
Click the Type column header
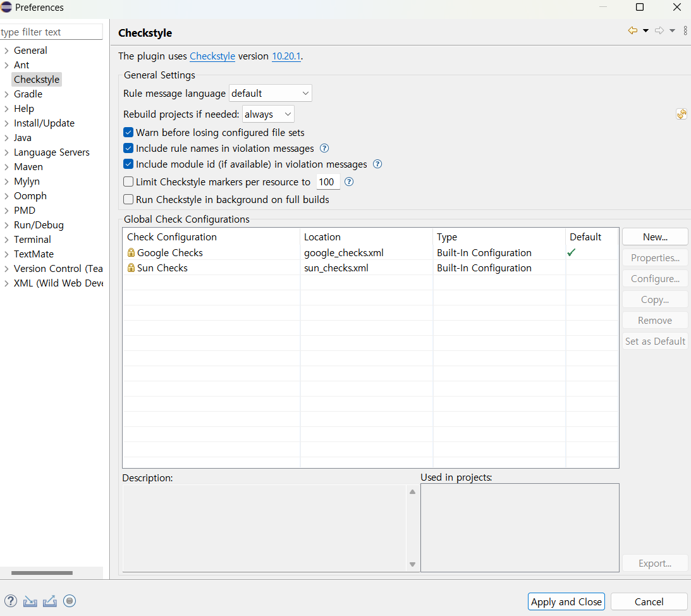click(499, 237)
